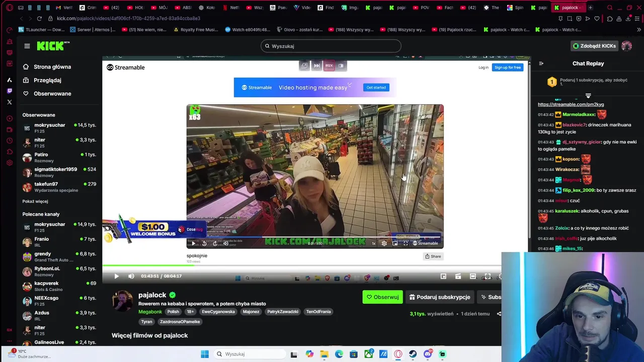Open kacpverek recommended channel
The width and height of the screenshot is (644, 362).
coord(59,286)
